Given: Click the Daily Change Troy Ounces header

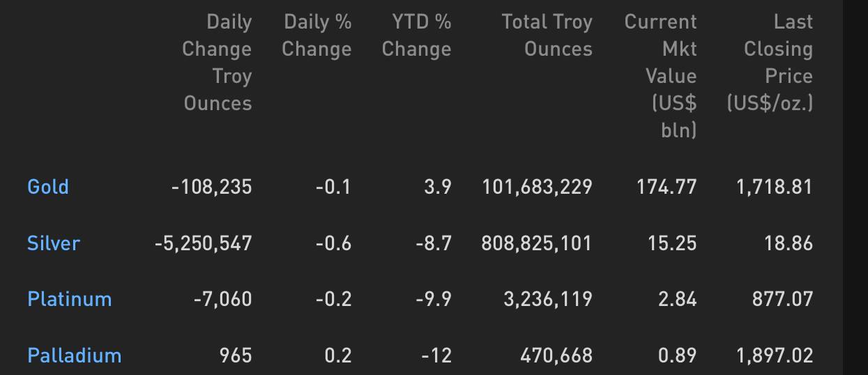Looking at the screenshot, I should click(217, 63).
